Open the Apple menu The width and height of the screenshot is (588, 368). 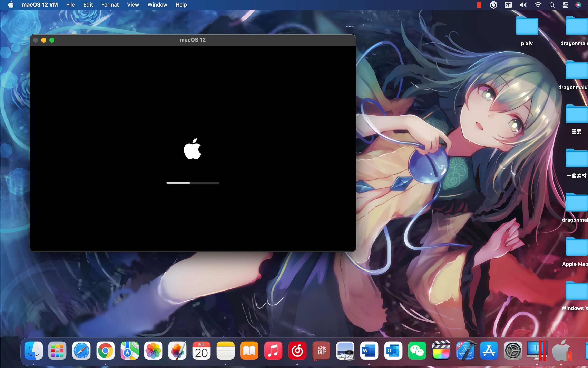(11, 5)
